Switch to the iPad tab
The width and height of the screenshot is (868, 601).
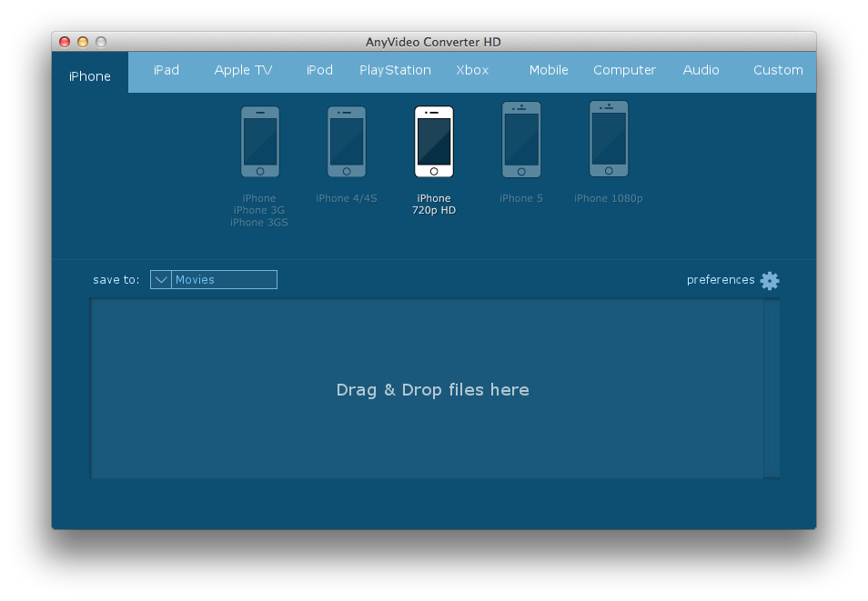click(x=167, y=70)
